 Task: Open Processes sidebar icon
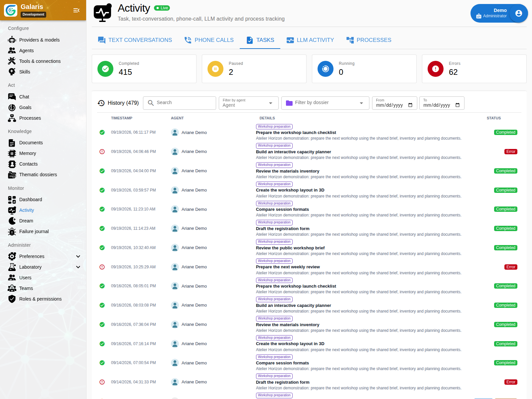click(12, 118)
